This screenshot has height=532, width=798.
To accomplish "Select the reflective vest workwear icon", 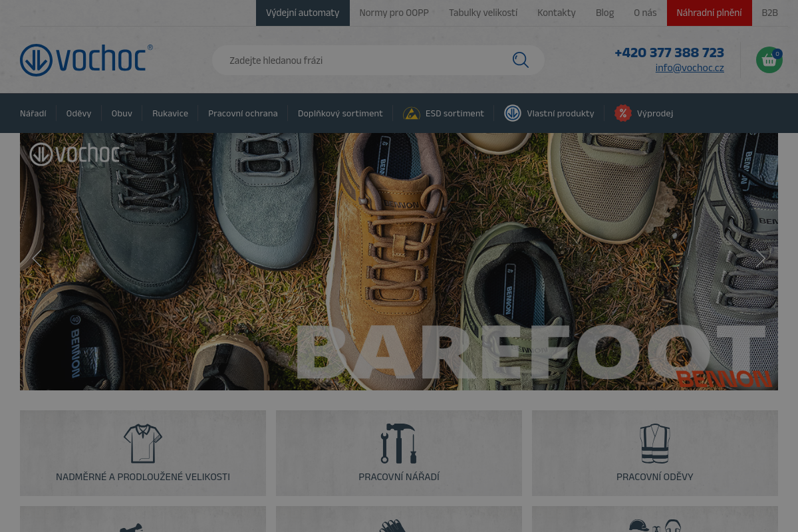I will [x=654, y=444].
